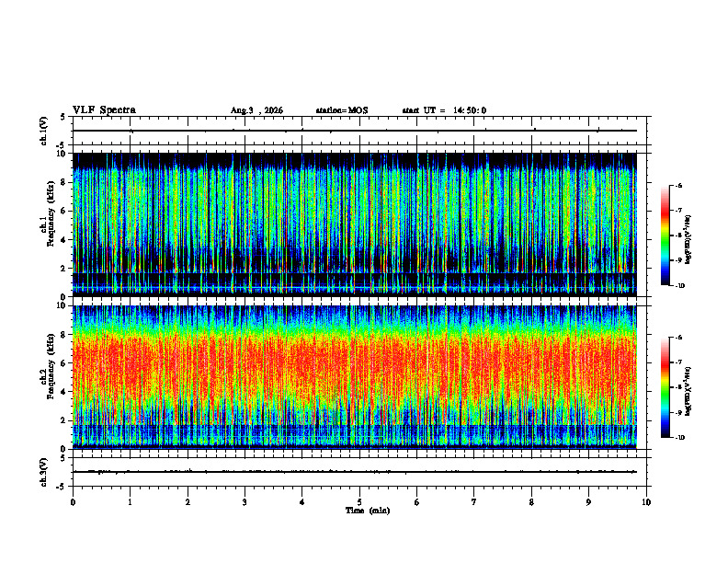Click the ch.3 voltage waveform trace
This screenshot has height=563, width=728.
pos(355,472)
